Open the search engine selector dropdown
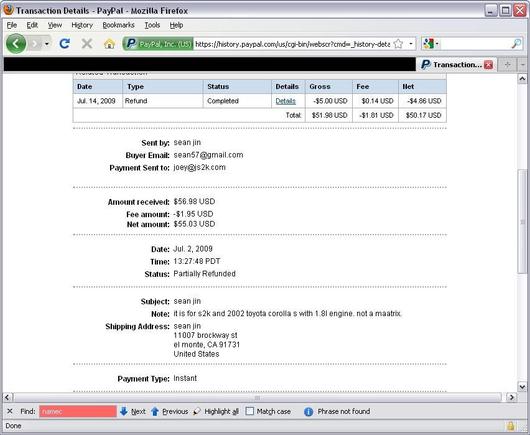The image size is (530, 435). (430, 44)
